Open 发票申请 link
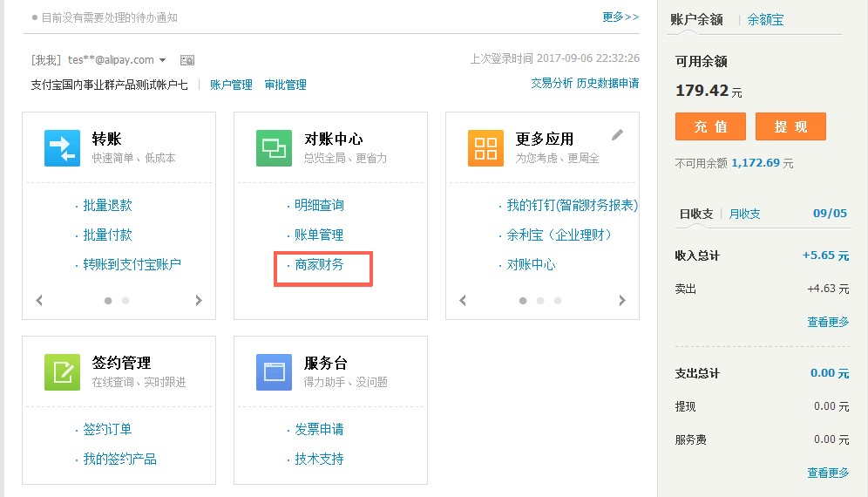 click(320, 429)
